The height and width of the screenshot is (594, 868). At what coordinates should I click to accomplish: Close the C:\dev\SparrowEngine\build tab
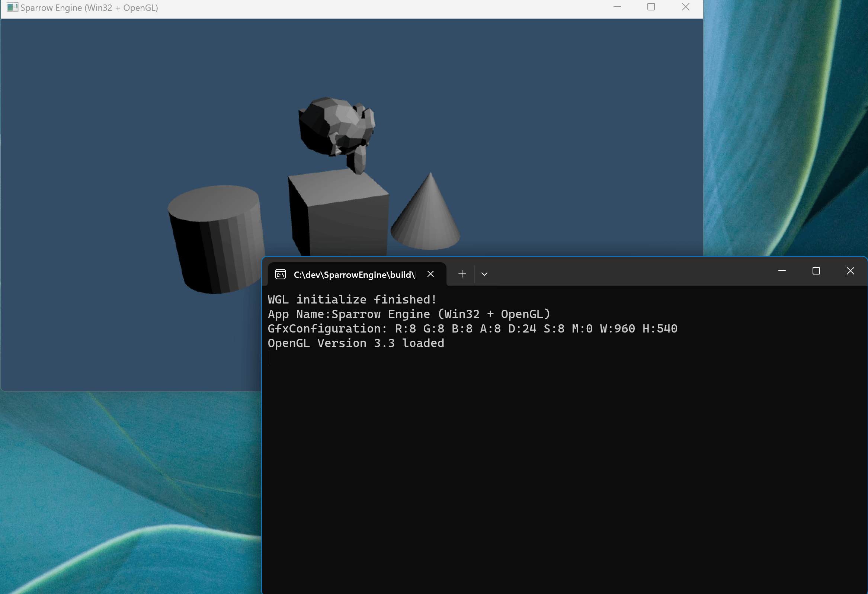point(430,274)
